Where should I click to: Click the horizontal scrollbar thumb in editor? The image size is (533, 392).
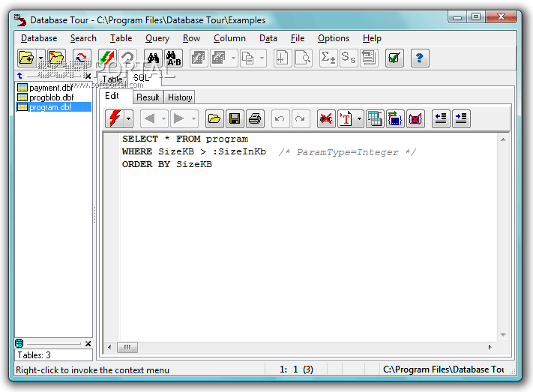(127, 347)
